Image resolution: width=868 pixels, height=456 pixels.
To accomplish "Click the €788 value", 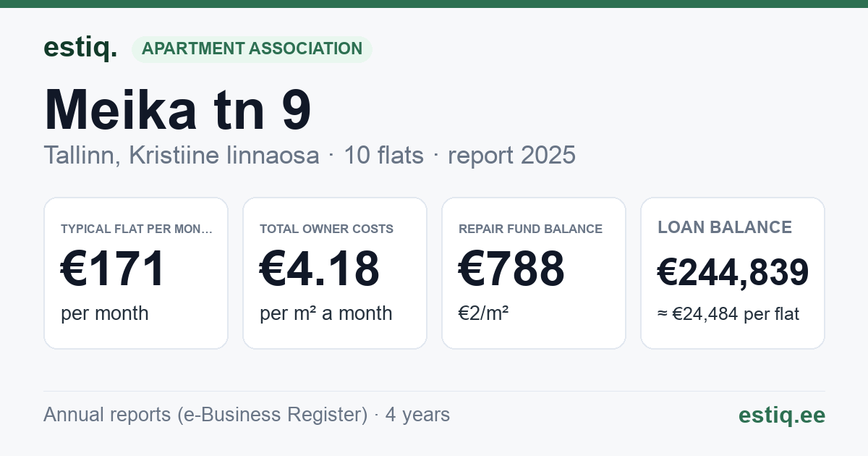I will (511, 269).
